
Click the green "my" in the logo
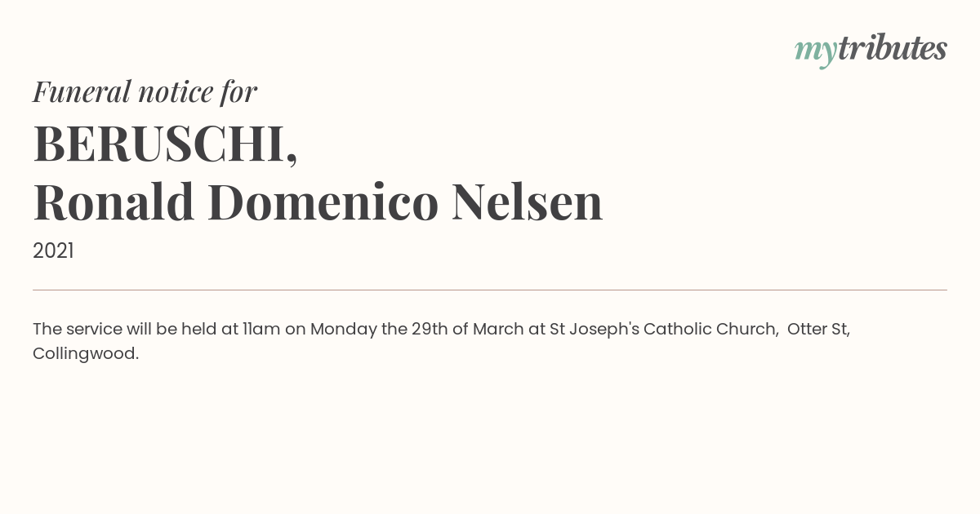(816, 51)
